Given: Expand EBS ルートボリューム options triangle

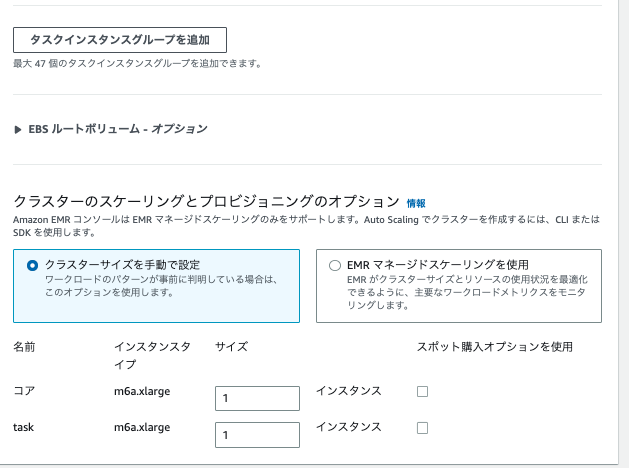Looking at the screenshot, I should point(17,130).
